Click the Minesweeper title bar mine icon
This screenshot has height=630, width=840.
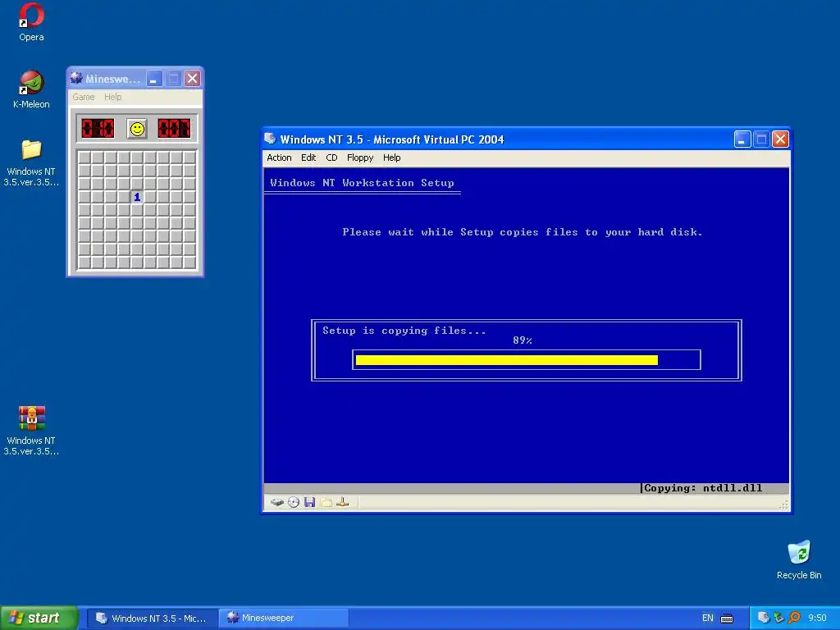coord(76,78)
